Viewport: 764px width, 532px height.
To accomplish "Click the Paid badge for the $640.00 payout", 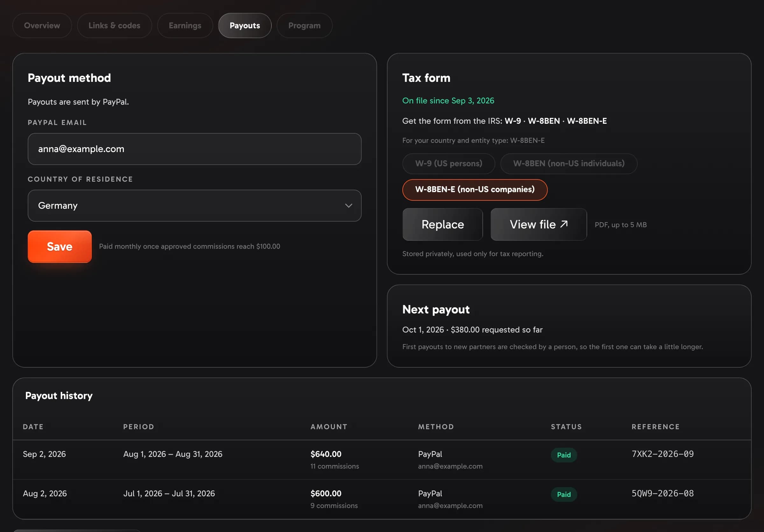I will tap(563, 455).
